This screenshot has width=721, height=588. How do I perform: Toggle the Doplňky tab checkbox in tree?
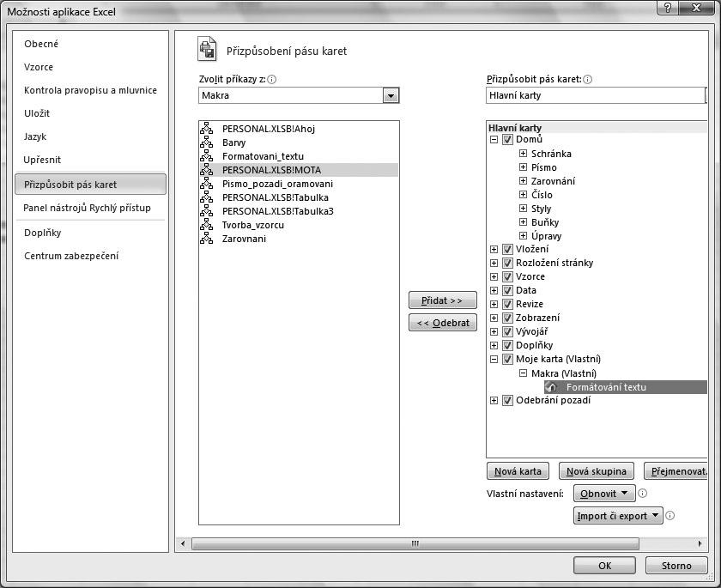tap(507, 346)
